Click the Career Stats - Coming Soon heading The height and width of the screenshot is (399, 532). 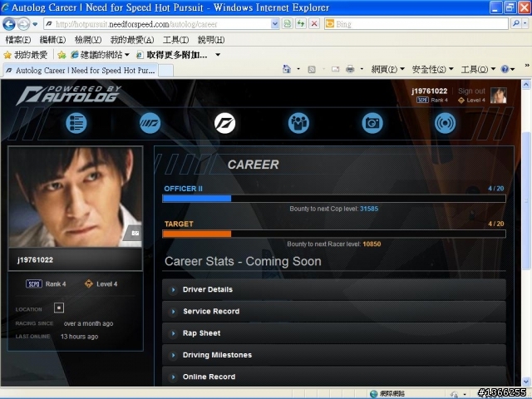pos(243,261)
